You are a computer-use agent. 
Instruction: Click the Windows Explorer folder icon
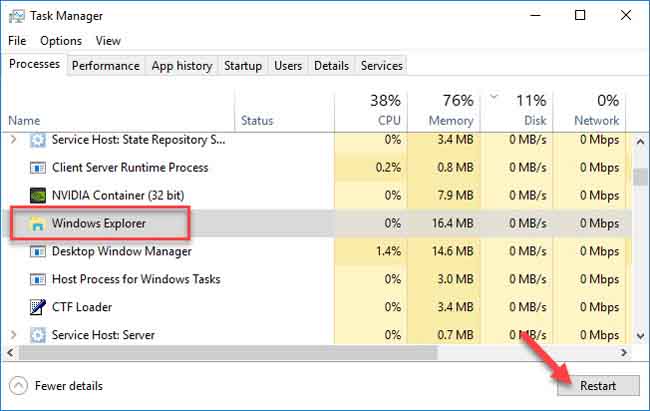(x=37, y=224)
